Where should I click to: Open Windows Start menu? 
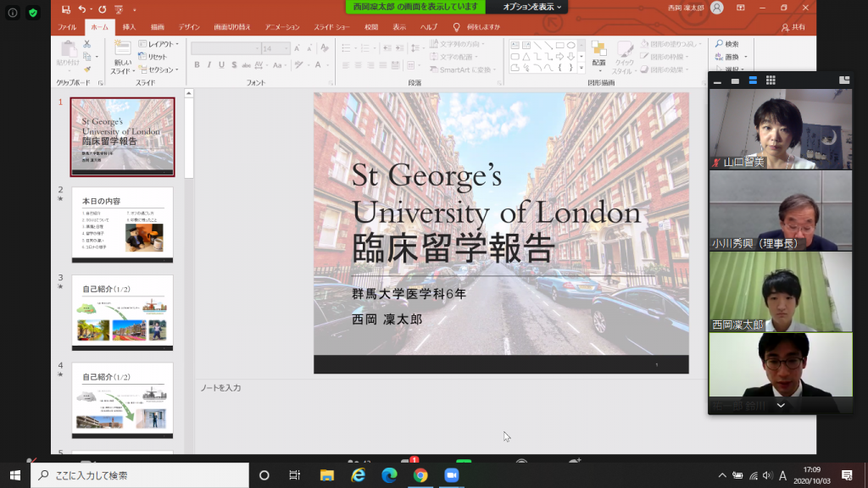tap(15, 475)
